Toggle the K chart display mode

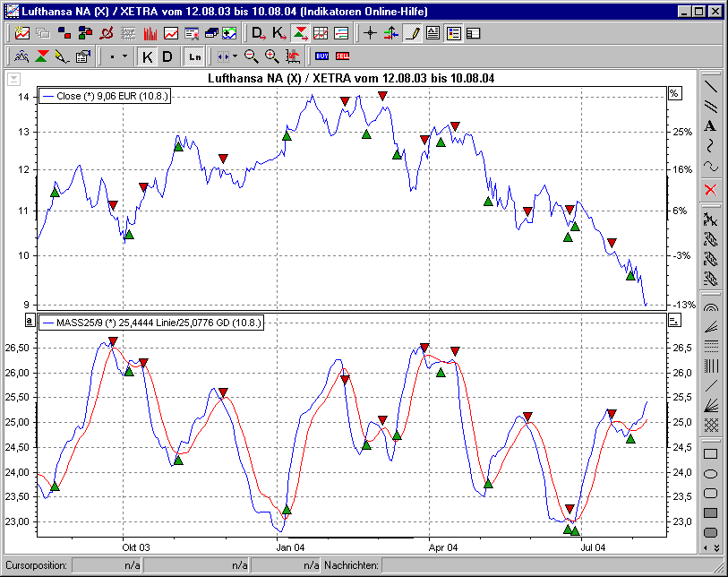click(x=147, y=56)
